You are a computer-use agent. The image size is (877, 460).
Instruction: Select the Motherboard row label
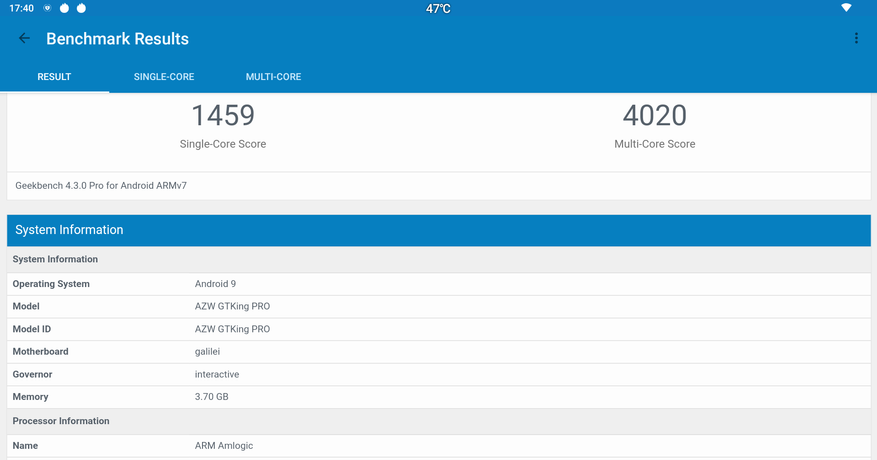(x=40, y=351)
